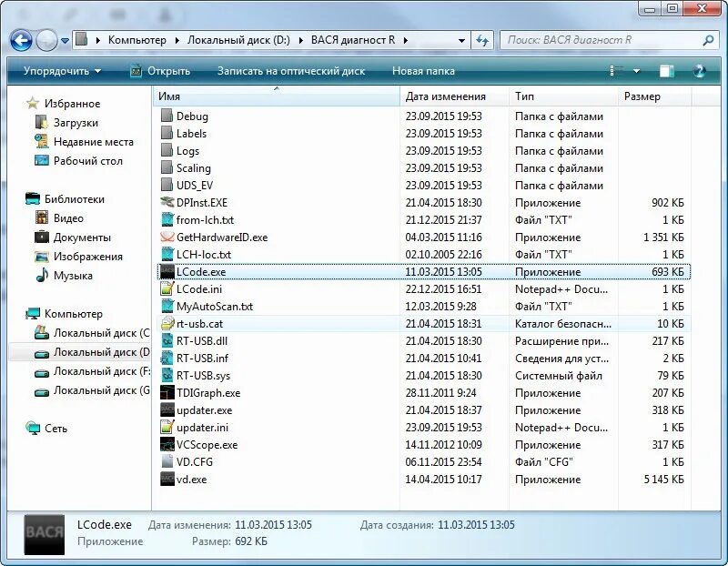728x566 pixels.
Task: Select the rt-usb.cat file icon
Action: tap(167, 323)
